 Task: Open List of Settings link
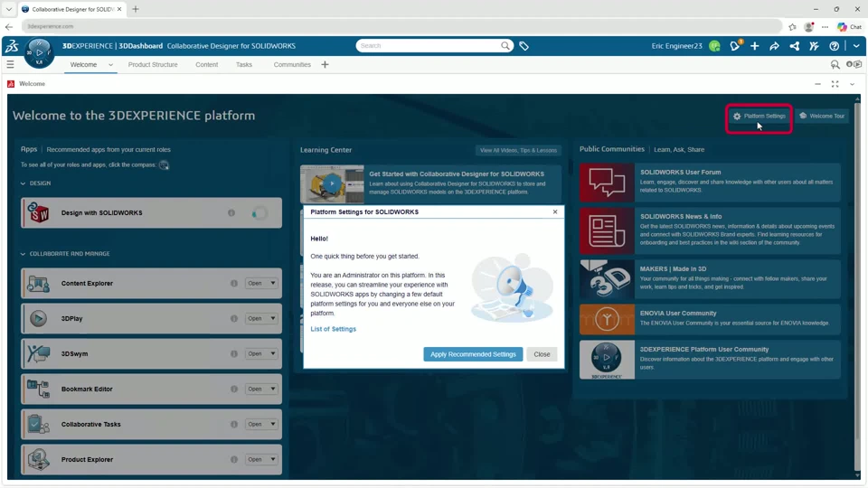(x=334, y=329)
